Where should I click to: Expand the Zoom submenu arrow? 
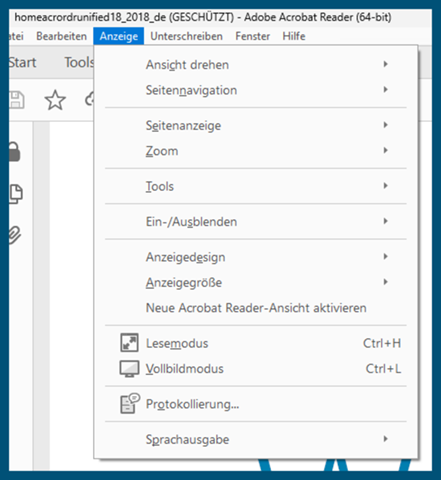click(x=385, y=150)
